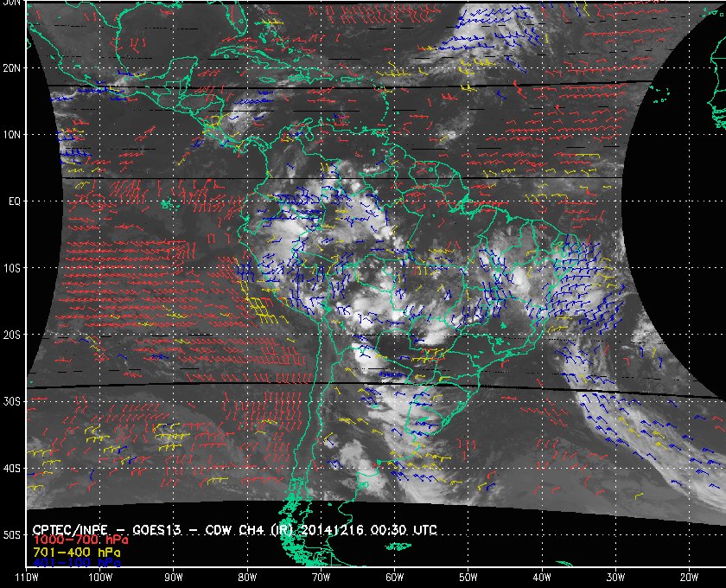Click the 50W longitude label

[x=468, y=577]
